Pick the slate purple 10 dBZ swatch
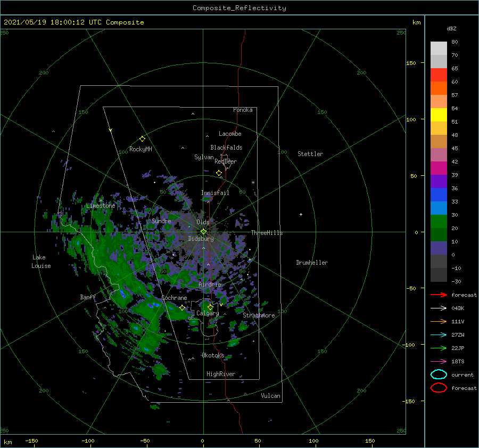Viewport: 479px width, 448px height. click(439, 248)
